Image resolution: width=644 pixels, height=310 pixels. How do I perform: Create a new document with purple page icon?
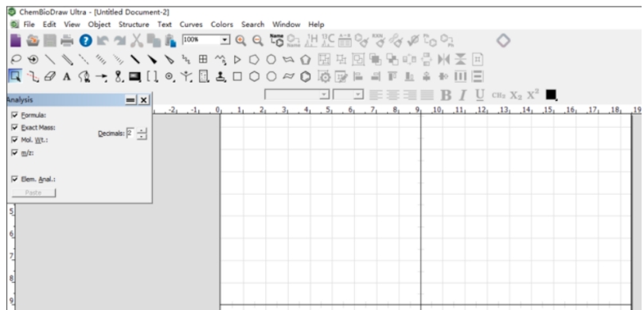pos(16,41)
